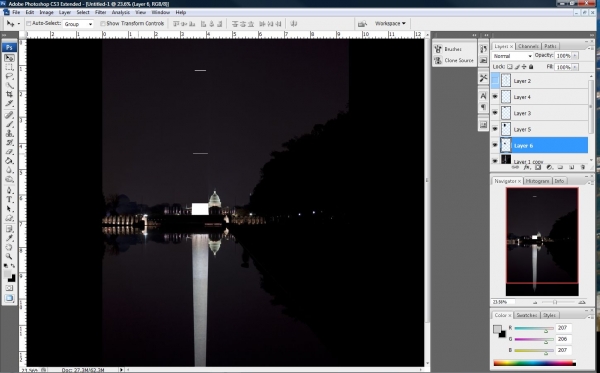Click the red R color slider
Viewport: 600px width, 373px height.
(x=534, y=329)
